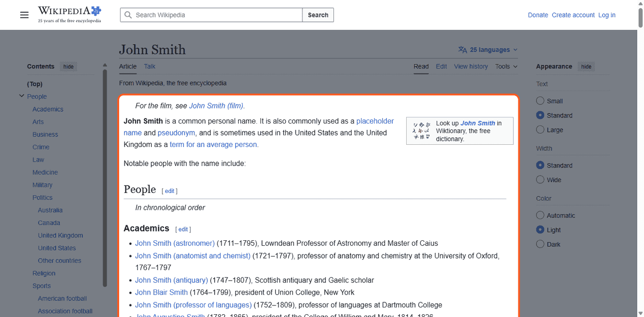Screen dimensions: 644x317
Task: Click the language translate icon
Action: pyautogui.click(x=463, y=50)
